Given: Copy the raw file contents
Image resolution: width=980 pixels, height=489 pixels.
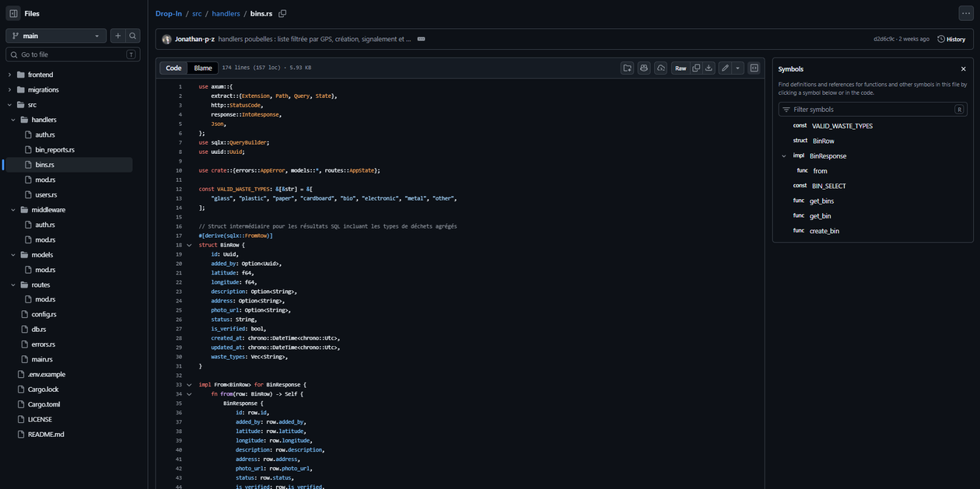Looking at the screenshot, I should (695, 68).
